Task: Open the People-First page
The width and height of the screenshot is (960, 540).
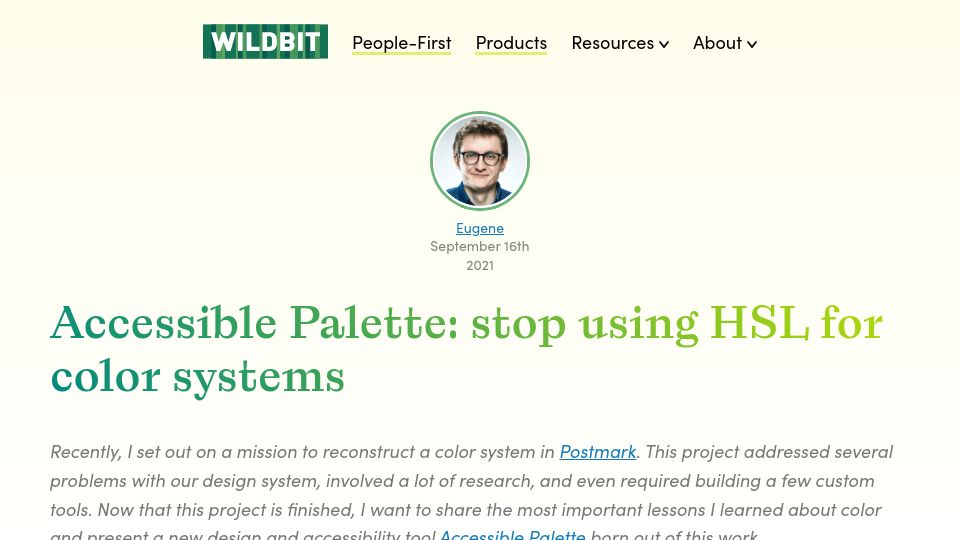Action: pos(402,43)
